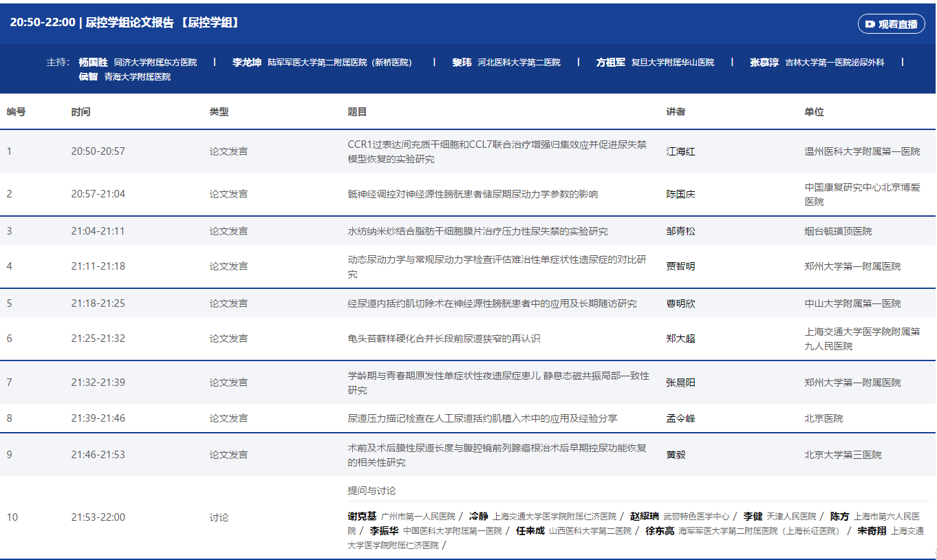Viewport: 937px width, 560px height.
Task: Click host name 李龙坤
Action: click(247, 63)
